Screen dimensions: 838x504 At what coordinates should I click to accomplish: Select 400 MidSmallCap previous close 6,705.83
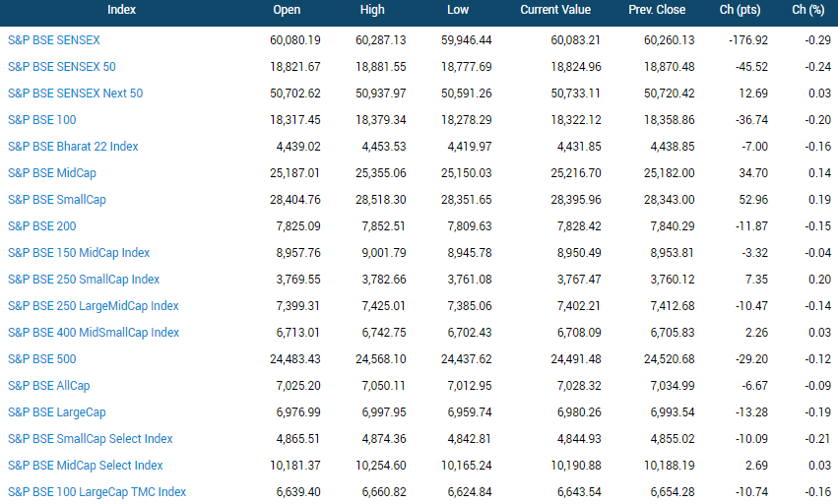tap(673, 333)
